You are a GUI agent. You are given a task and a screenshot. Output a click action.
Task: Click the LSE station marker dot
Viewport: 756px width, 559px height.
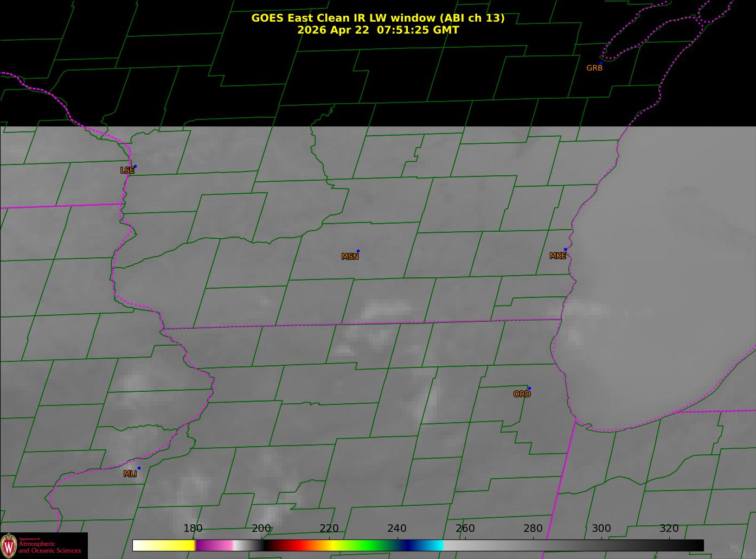point(135,166)
